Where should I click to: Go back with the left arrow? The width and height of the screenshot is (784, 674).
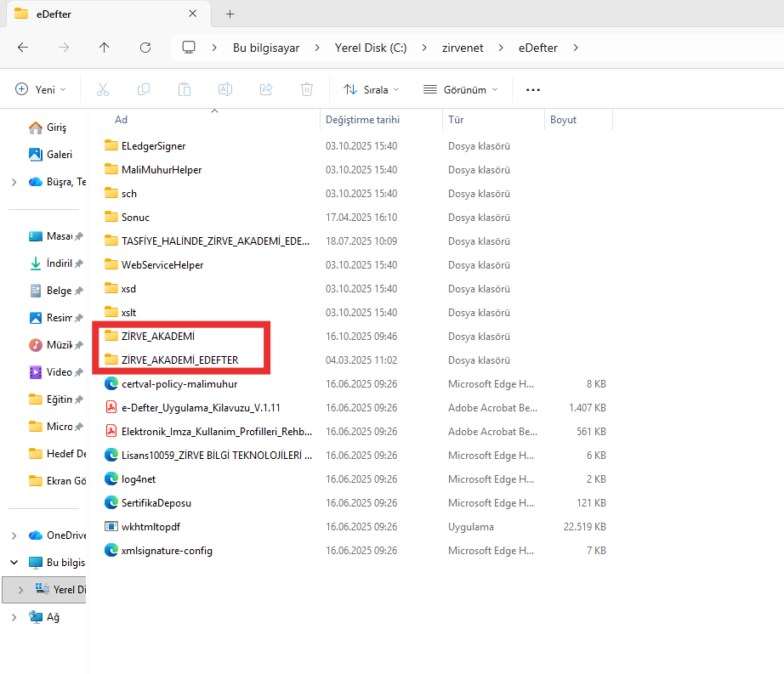23,48
